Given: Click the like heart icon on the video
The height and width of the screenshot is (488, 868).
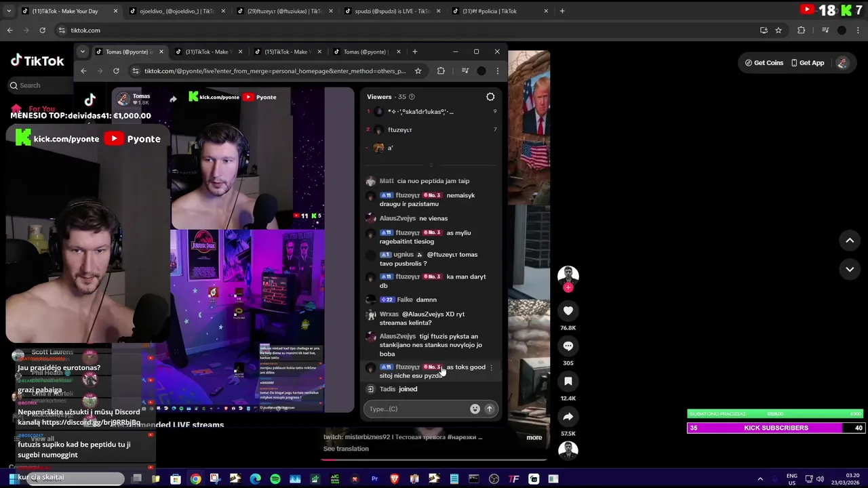Looking at the screenshot, I should [x=568, y=310].
